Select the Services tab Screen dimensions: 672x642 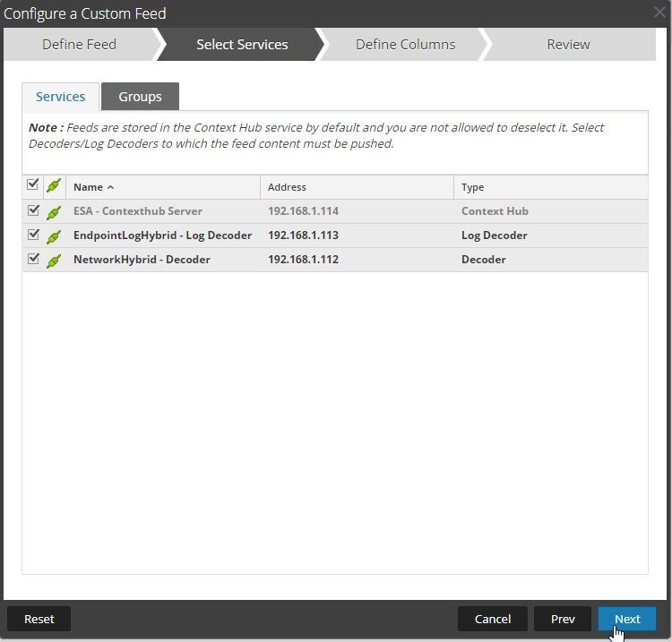[x=60, y=97]
